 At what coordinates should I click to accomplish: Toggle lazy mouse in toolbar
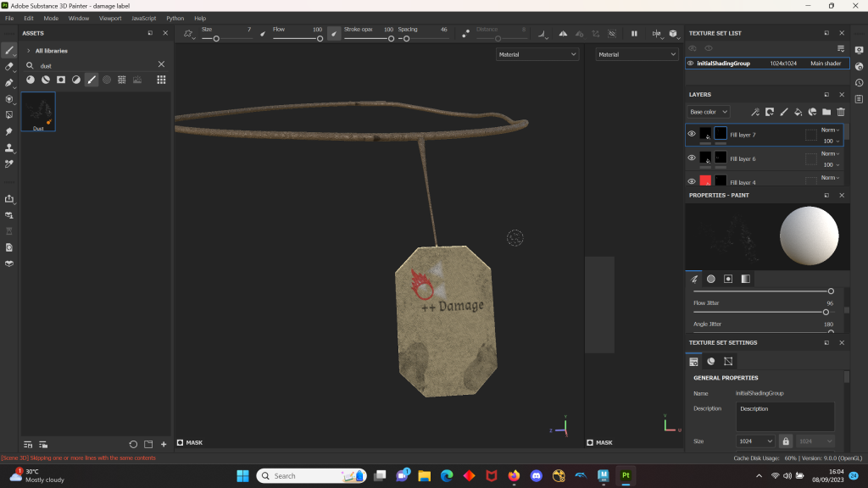point(465,34)
